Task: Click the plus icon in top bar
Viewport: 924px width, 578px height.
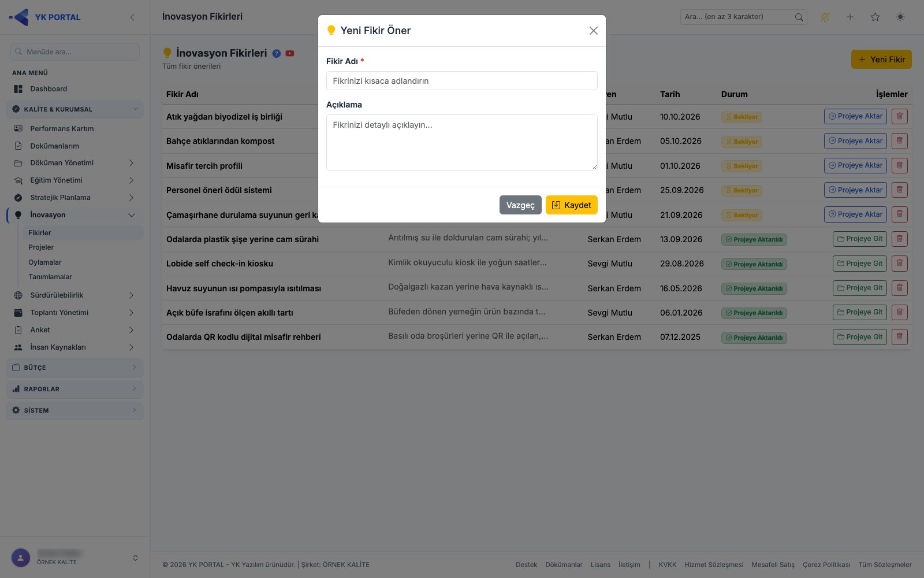Action: [x=850, y=17]
